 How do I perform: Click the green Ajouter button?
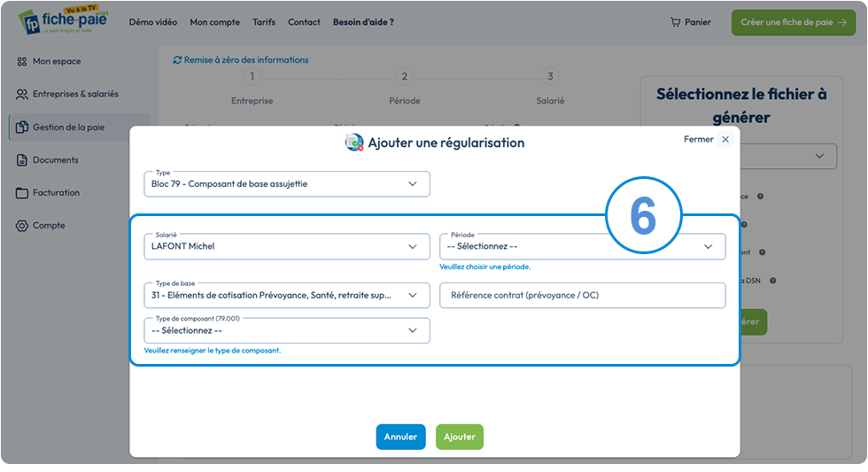tap(460, 437)
